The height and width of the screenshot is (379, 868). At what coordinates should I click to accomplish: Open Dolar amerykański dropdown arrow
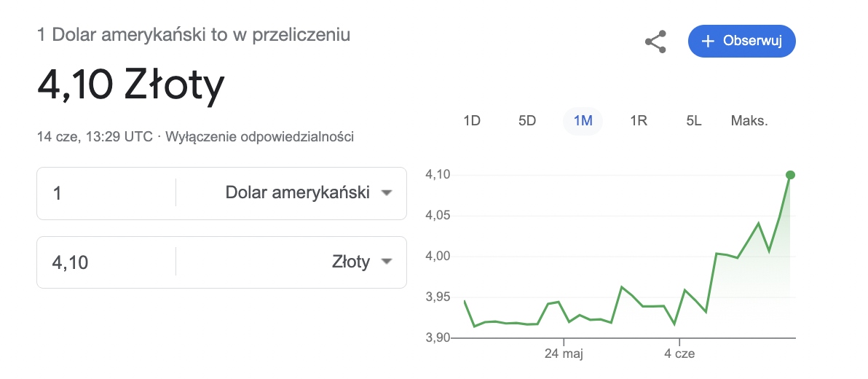(x=387, y=193)
